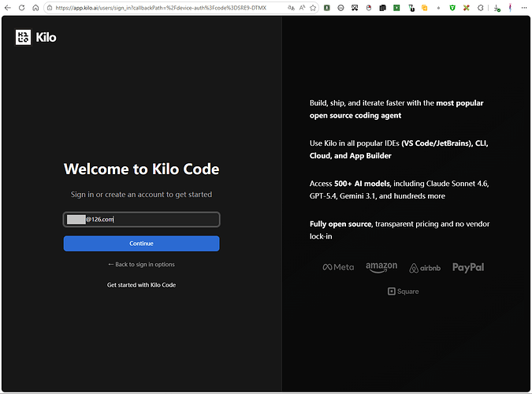Open the bright green square extension icon
532x394 pixels.
(x=396, y=7)
